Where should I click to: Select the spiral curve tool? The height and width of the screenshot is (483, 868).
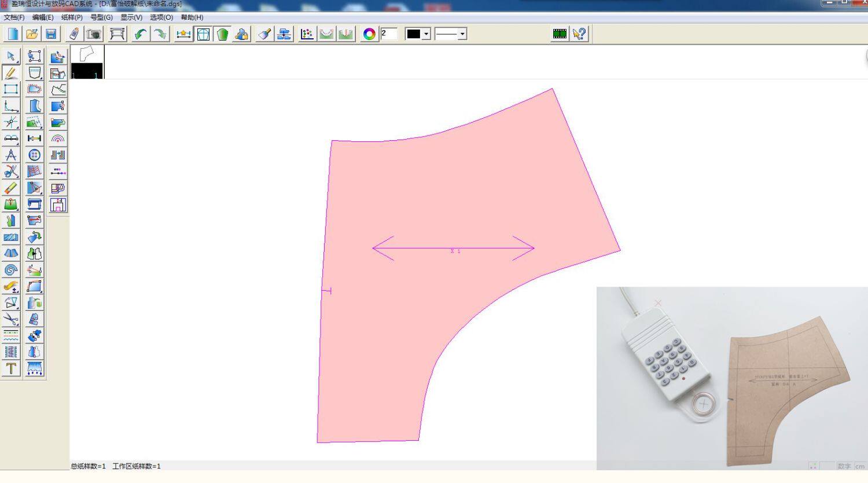click(x=11, y=270)
